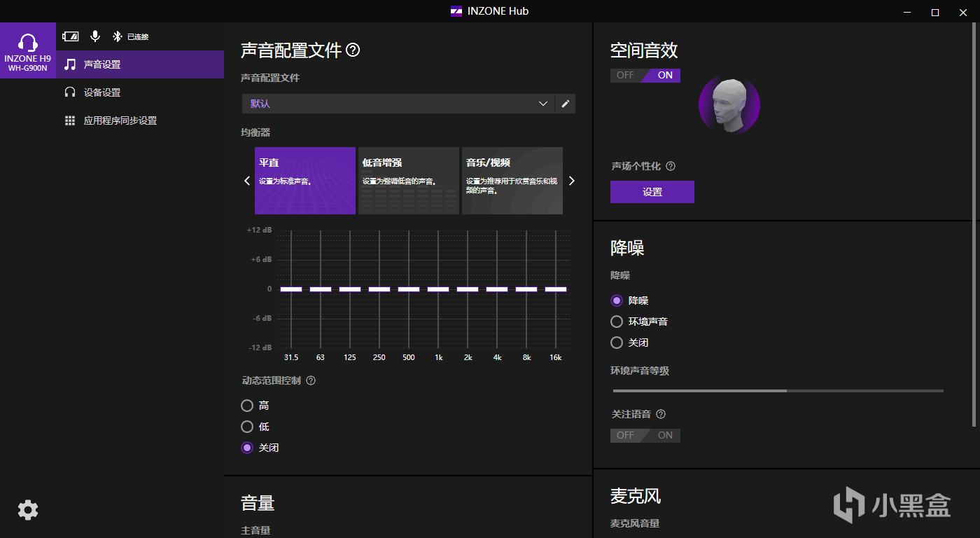Viewport: 980px width, 538px height.
Task: Check the headset battery status icon
Action: [x=70, y=36]
